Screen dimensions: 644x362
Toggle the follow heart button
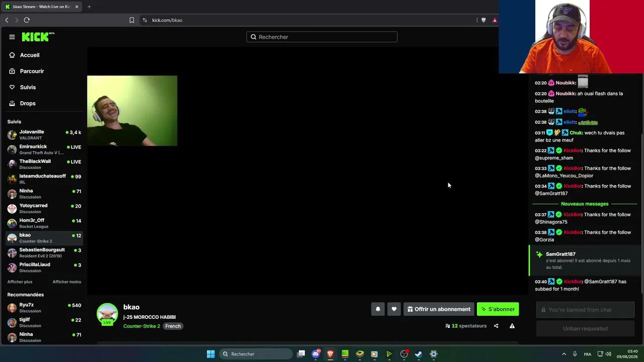click(x=394, y=309)
